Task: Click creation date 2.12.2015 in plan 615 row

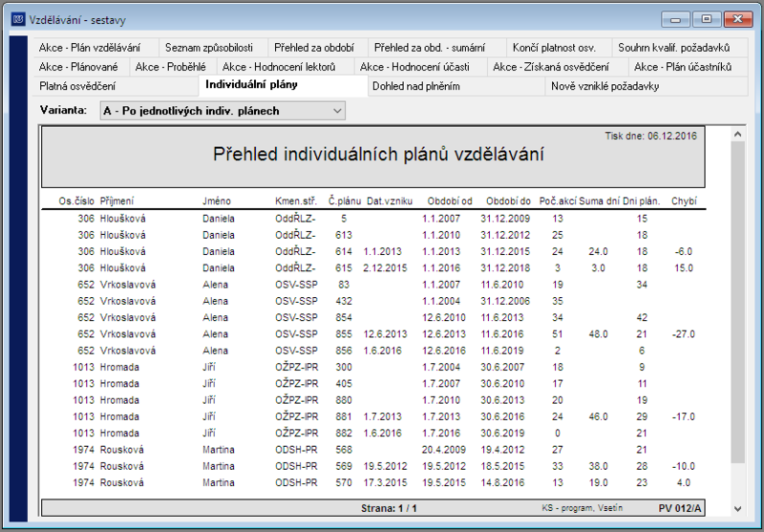Action: pyautogui.click(x=385, y=268)
